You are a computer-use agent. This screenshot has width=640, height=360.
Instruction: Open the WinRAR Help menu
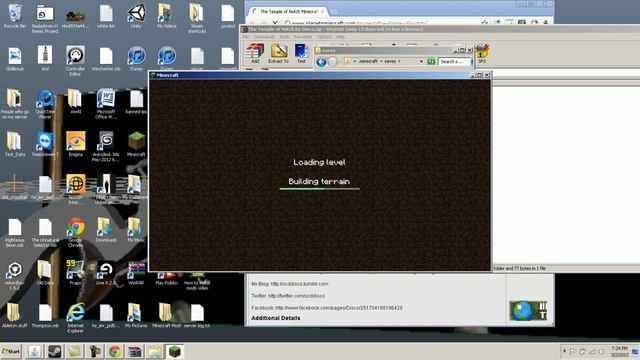[340, 37]
